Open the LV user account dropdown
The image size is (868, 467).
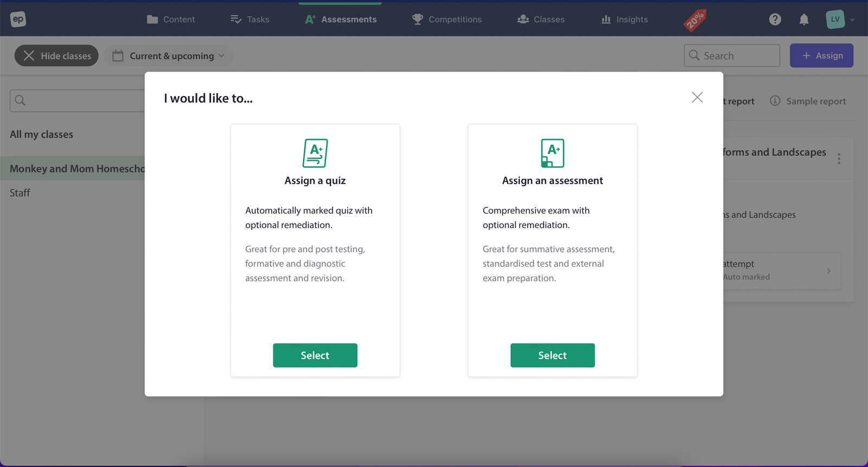pos(840,20)
